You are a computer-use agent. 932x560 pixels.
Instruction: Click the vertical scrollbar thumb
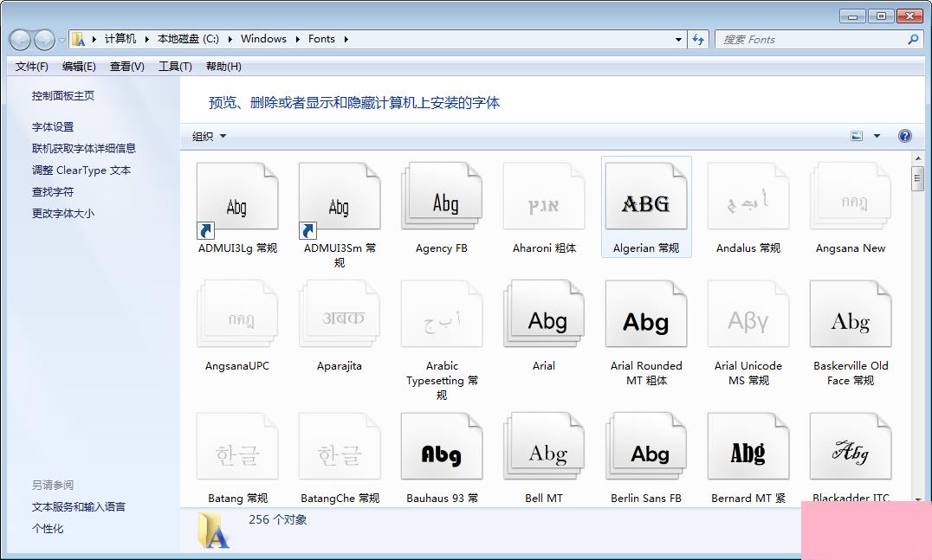(x=917, y=179)
